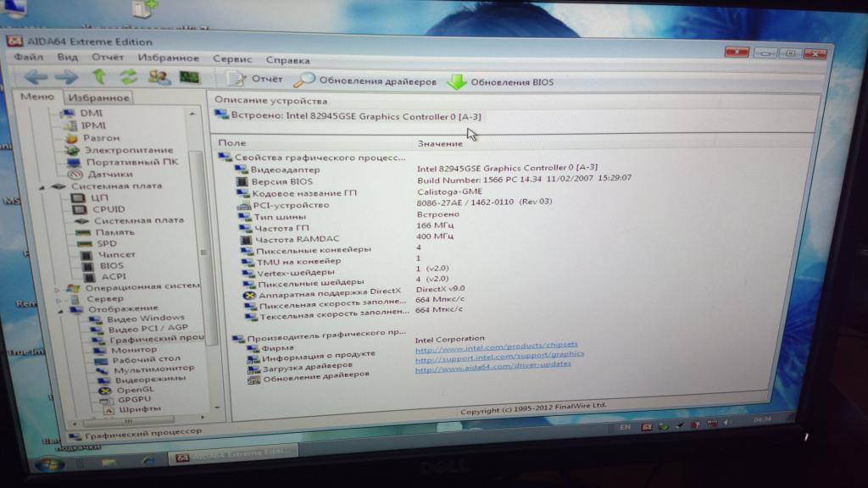This screenshot has height=488, width=868.
Task: Click the EN language indicator in tray
Action: pyautogui.click(x=625, y=427)
